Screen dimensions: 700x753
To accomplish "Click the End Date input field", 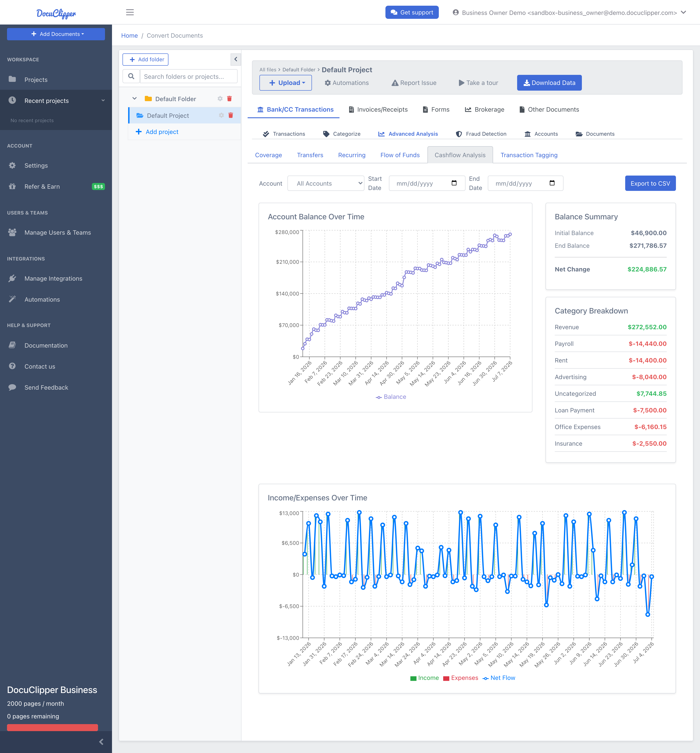I will 525,183.
